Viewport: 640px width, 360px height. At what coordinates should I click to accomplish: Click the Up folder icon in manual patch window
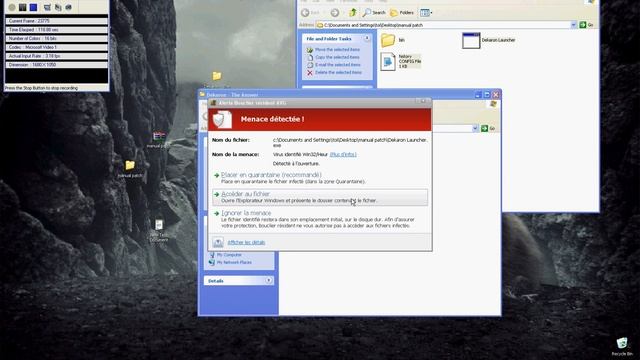click(353, 13)
